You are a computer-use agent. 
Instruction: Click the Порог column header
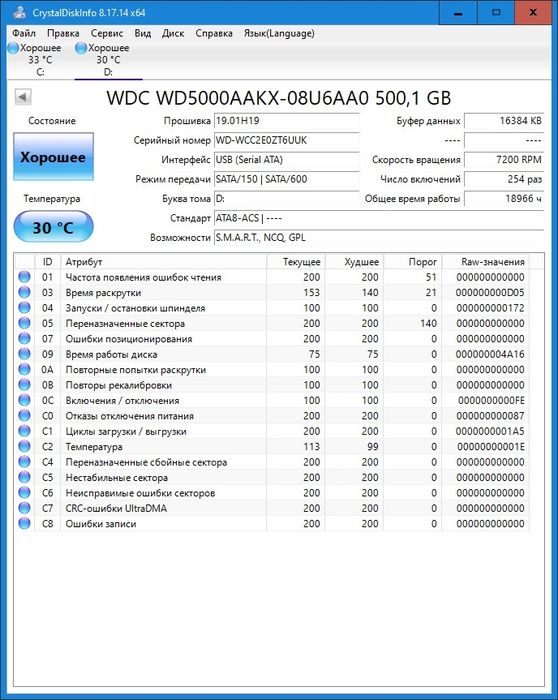pos(413,262)
